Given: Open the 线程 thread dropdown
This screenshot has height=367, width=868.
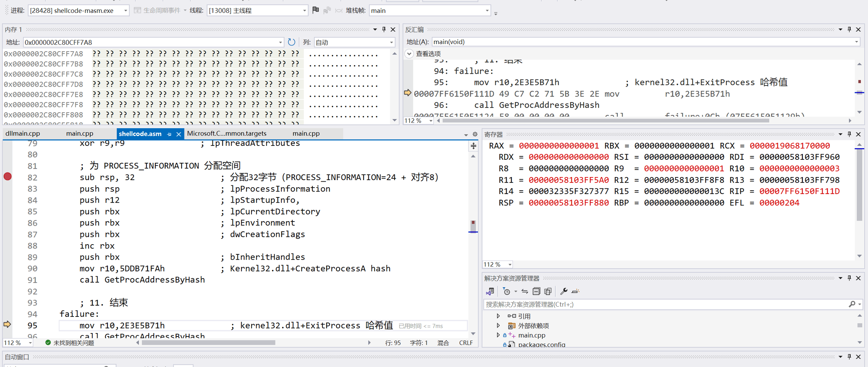Looking at the screenshot, I should [x=304, y=11].
